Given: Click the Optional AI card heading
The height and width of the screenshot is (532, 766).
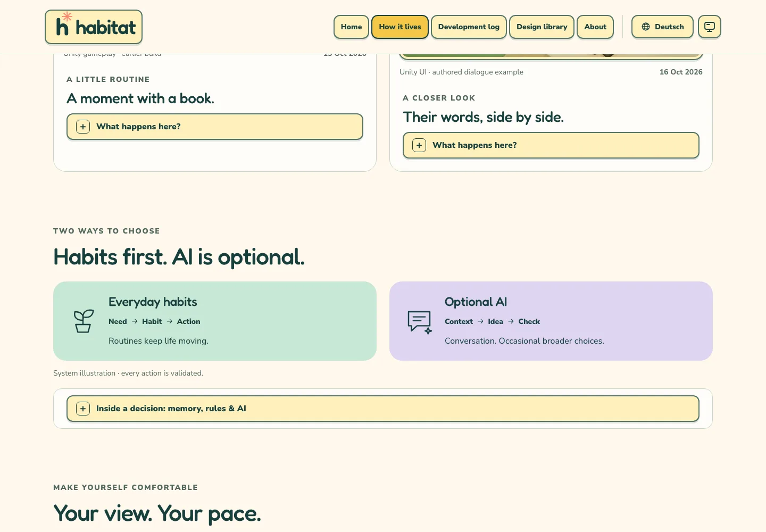Looking at the screenshot, I should coord(476,302).
